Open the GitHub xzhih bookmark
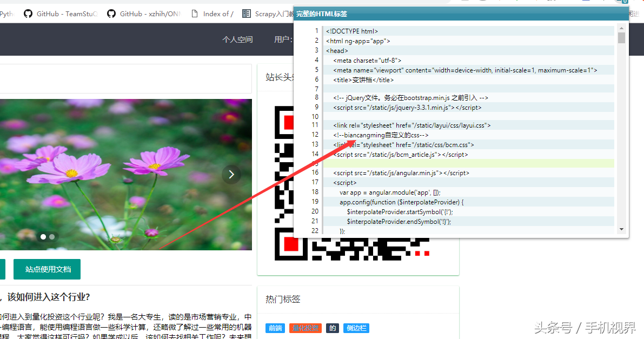Image resolution: width=644 pixels, height=339 pixels. (x=144, y=14)
